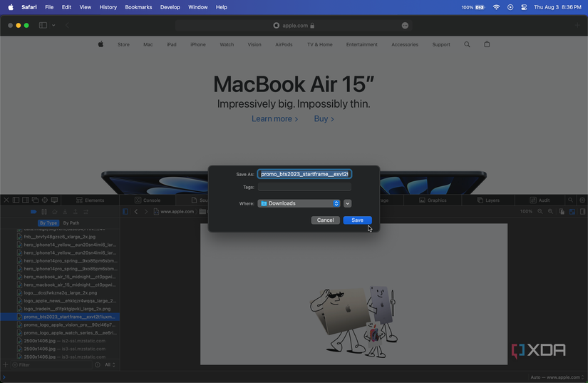Open Auto www.apple.com context selector

tap(557, 377)
